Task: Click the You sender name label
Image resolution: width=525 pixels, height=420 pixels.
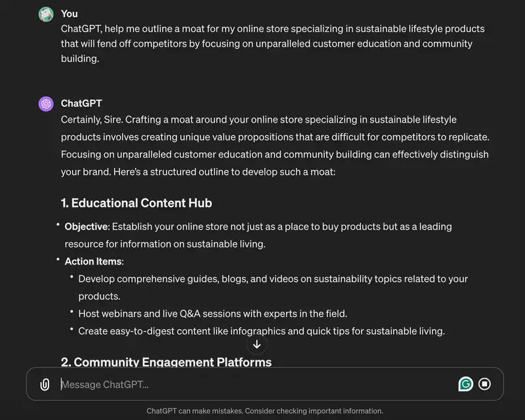Action: (x=70, y=14)
